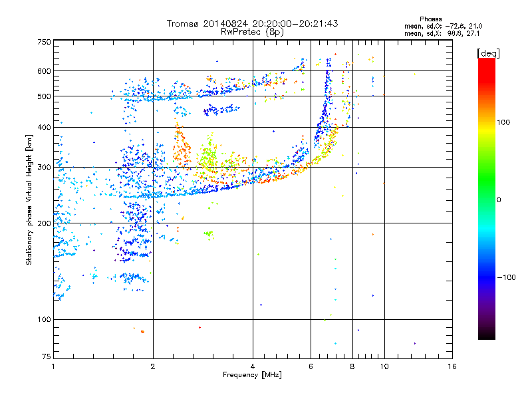This screenshot has height=399, width=532.
Task: Select the 'mean, sd,O: -72.6, 21.0' line
Action: pyautogui.click(x=443, y=26)
